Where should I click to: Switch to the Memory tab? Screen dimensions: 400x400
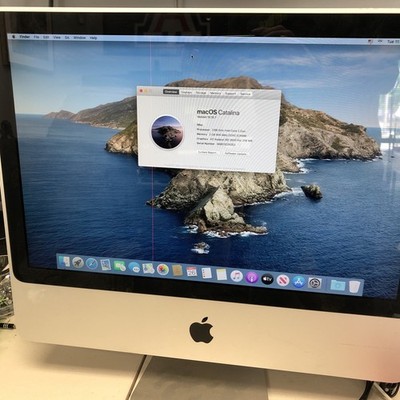[x=215, y=93]
